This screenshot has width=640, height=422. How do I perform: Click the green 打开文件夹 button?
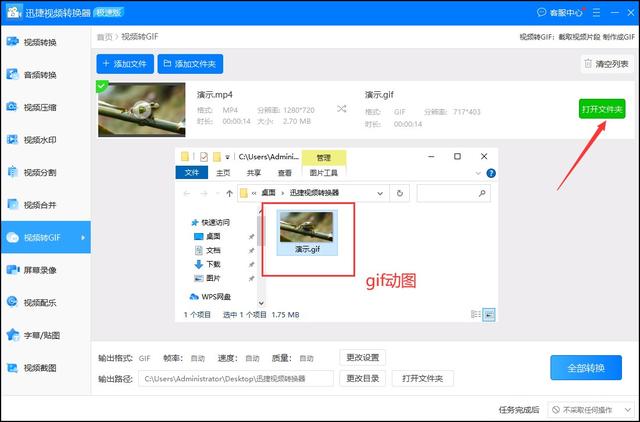pos(602,109)
